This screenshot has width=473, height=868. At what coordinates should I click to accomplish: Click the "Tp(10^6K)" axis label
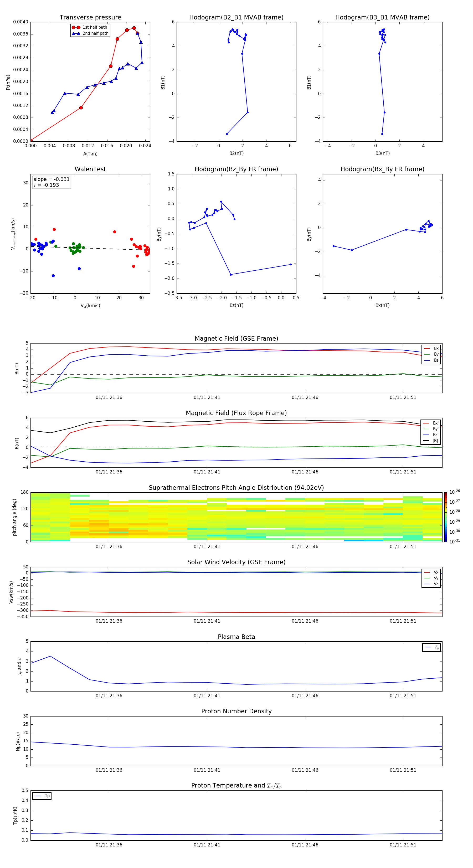click(15, 816)
